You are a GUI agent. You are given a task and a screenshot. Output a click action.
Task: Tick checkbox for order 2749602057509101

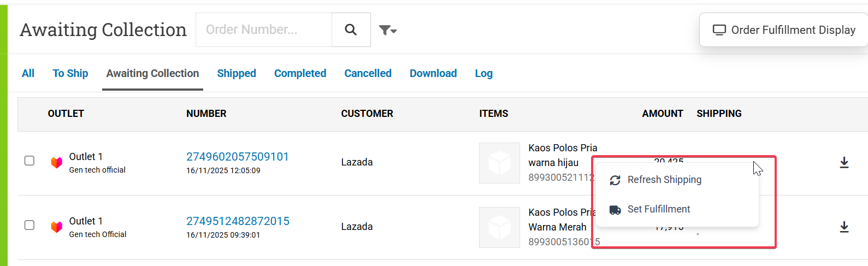click(x=29, y=161)
